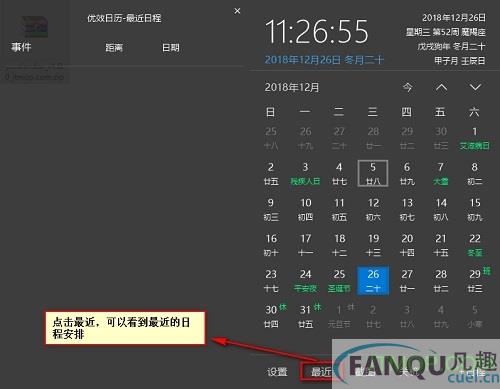Select greyed November 29 廿二
The width and height of the screenshot is (500, 389).
click(x=407, y=138)
